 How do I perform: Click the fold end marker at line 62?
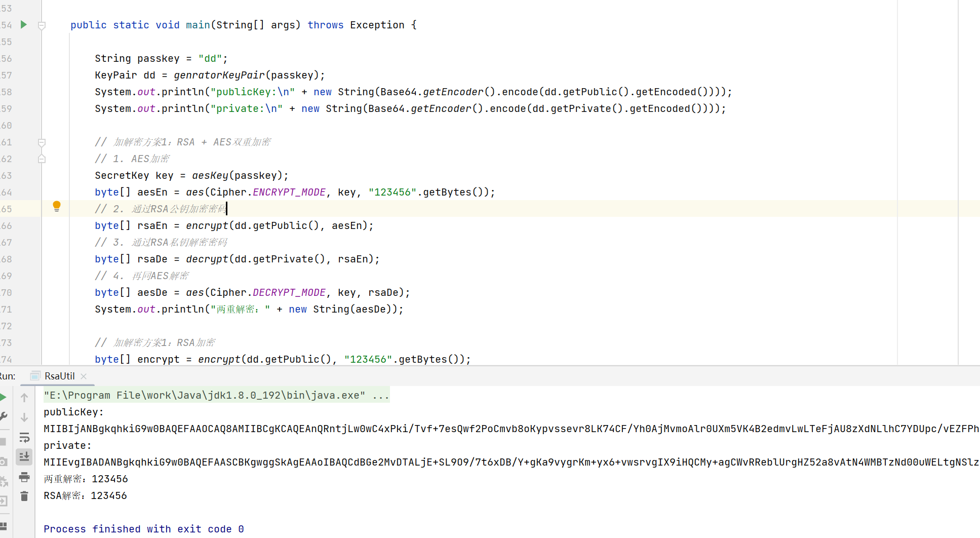pyautogui.click(x=42, y=159)
